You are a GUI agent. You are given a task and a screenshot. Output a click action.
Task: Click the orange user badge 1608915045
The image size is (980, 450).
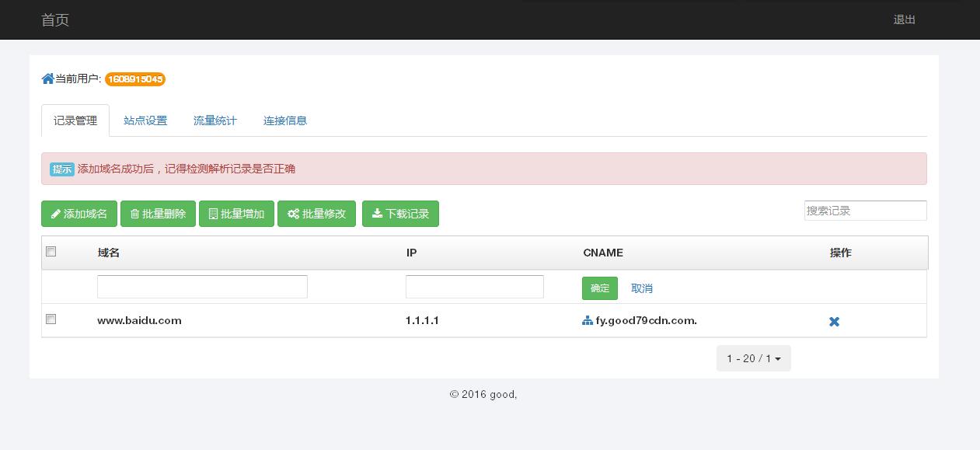click(x=135, y=79)
